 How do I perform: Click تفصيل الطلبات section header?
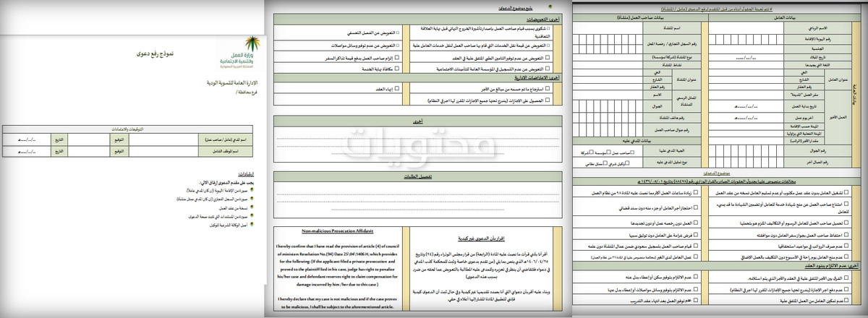(x=417, y=176)
